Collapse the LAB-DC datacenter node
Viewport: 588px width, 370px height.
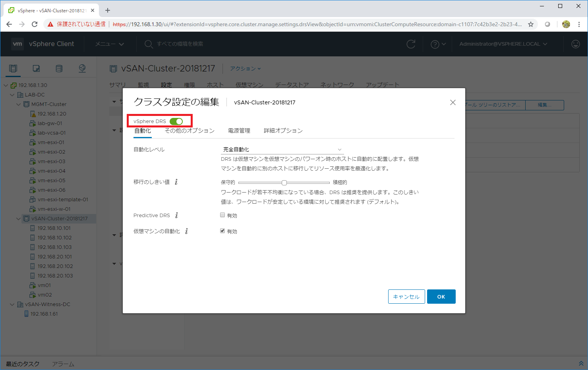[x=12, y=95]
